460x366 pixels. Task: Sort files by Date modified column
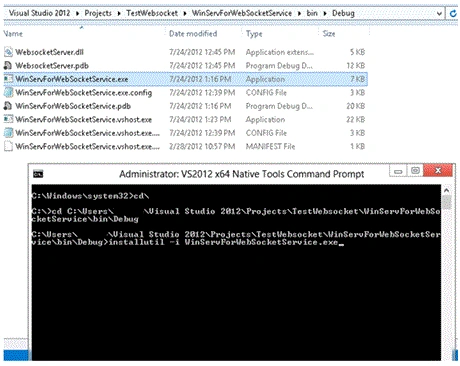click(x=193, y=34)
